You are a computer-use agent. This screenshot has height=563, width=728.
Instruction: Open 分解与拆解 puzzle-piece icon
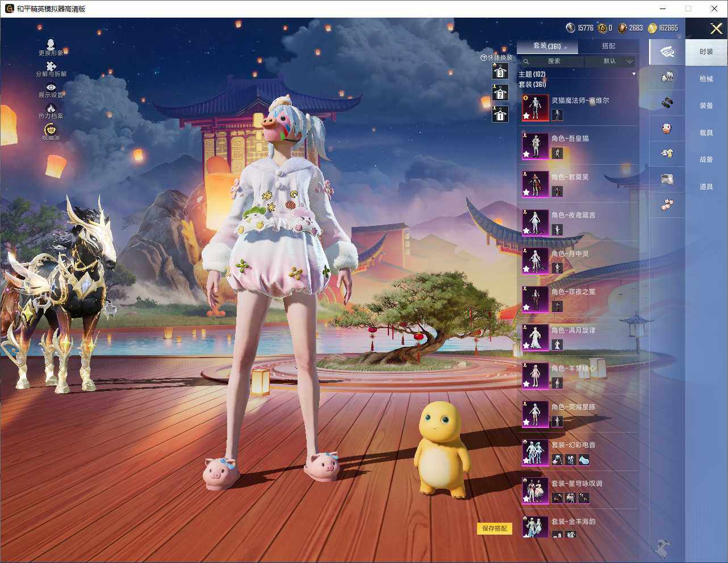(x=51, y=69)
